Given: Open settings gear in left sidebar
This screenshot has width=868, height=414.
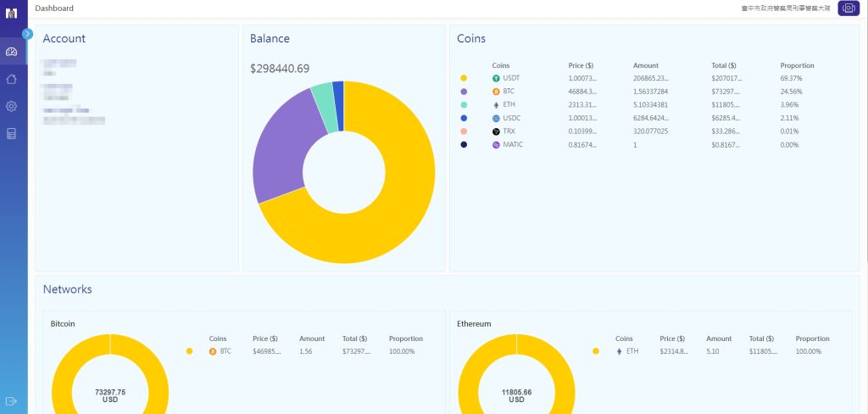Looking at the screenshot, I should (12, 106).
